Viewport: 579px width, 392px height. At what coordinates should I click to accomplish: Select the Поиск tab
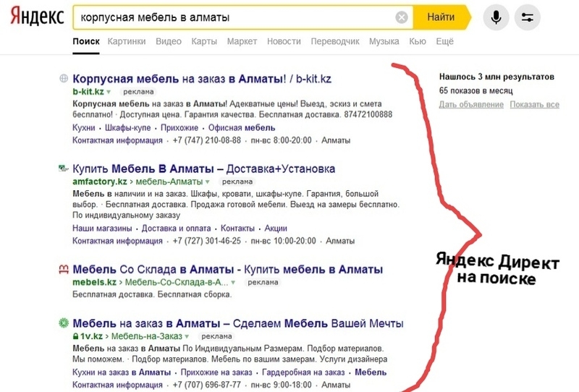click(x=86, y=41)
